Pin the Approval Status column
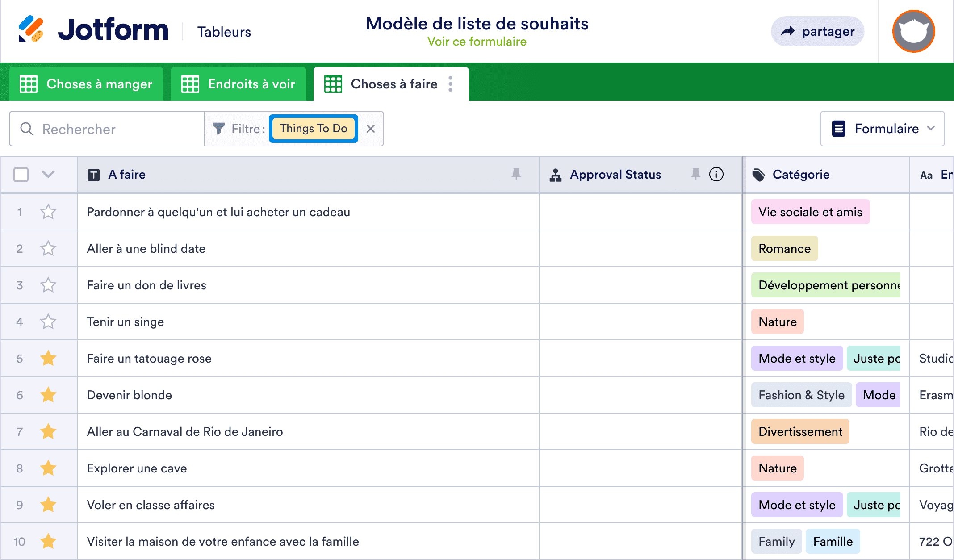954x560 pixels. point(695,174)
